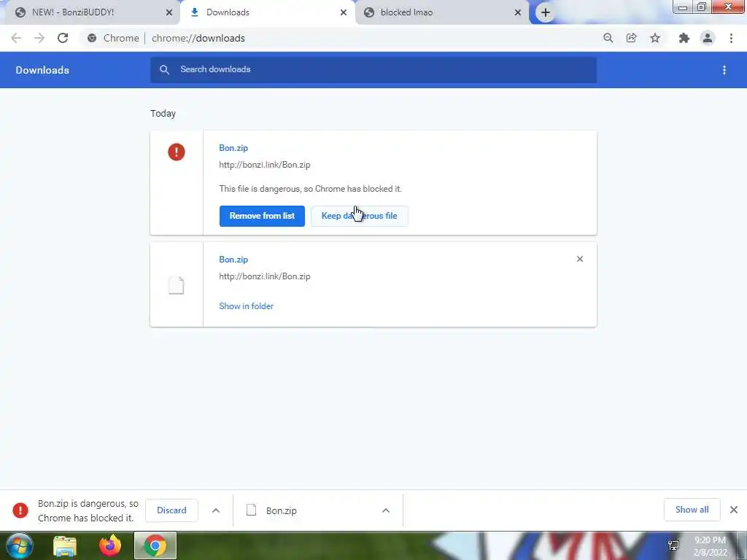This screenshot has height=560, width=747.
Task: Open the second Bon.zip filename link
Action: (x=233, y=260)
